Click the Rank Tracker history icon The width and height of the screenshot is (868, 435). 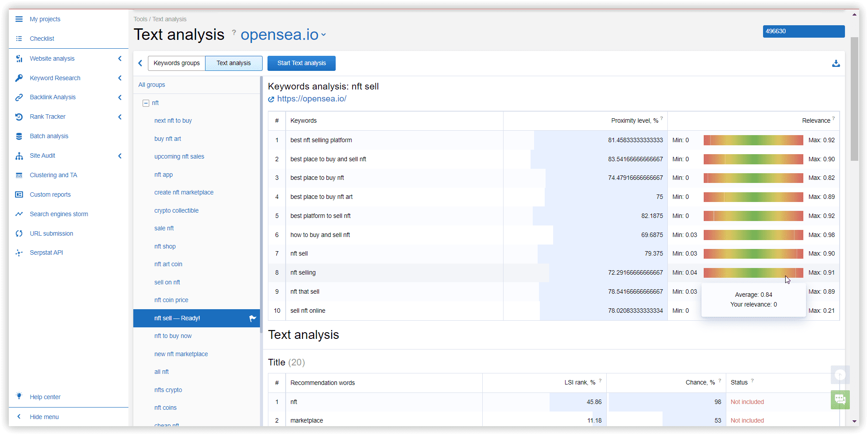tap(19, 117)
